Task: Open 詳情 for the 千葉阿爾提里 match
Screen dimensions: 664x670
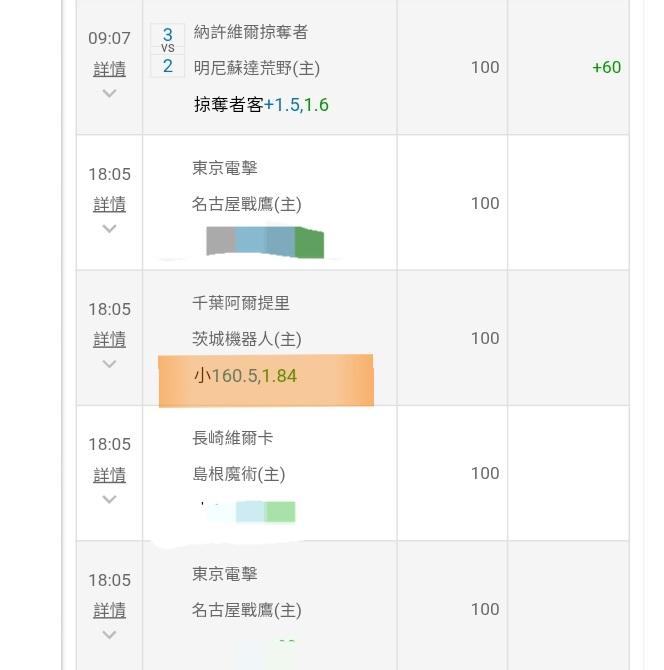Action: pyautogui.click(x=109, y=340)
